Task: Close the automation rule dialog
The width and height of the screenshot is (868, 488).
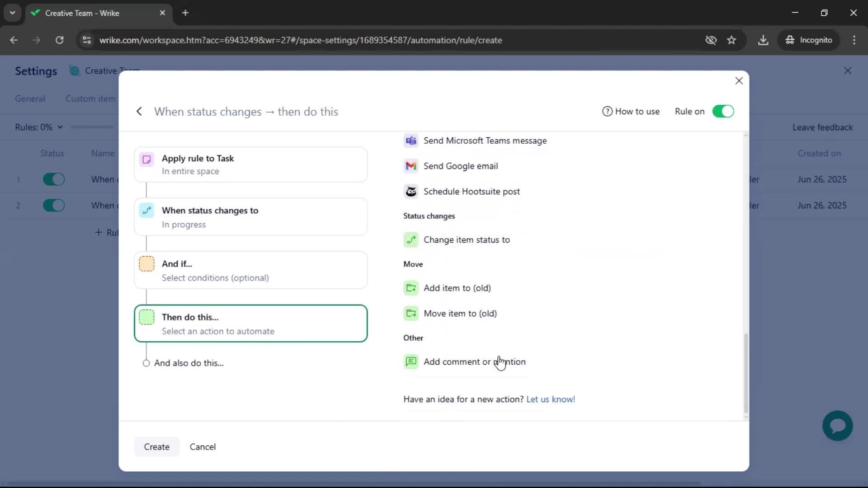Action: [x=739, y=81]
